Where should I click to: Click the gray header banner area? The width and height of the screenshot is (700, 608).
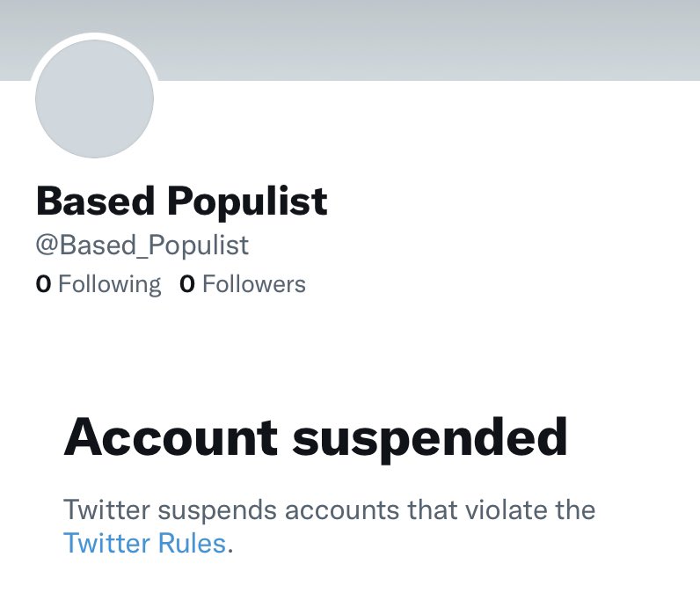click(x=422, y=40)
